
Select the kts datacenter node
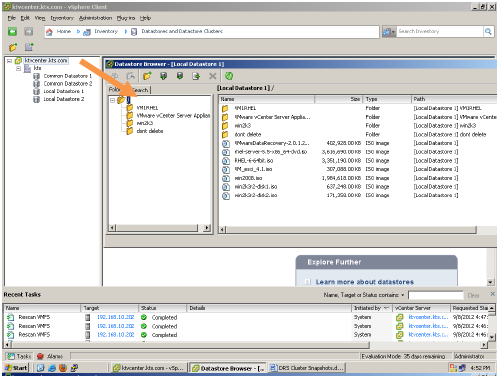click(37, 68)
